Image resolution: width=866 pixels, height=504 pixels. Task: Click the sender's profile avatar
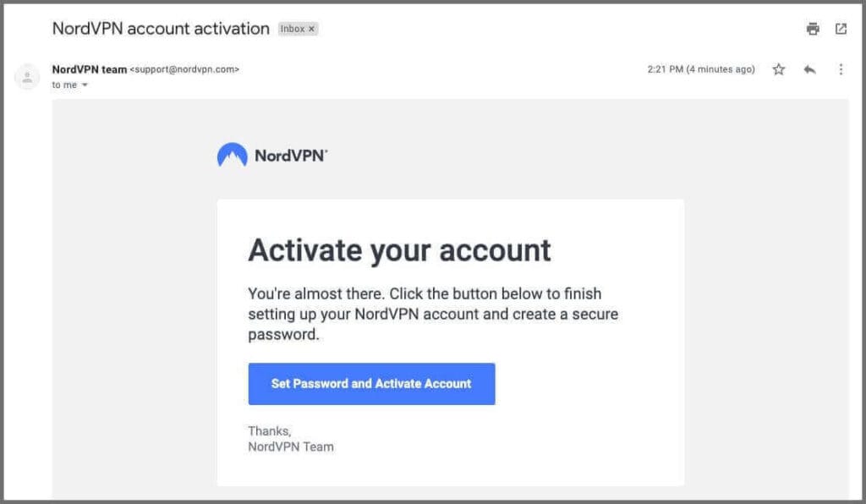click(28, 77)
